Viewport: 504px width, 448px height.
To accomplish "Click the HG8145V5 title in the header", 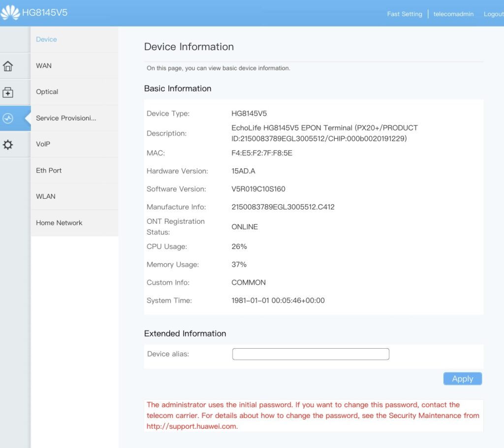I will pyautogui.click(x=45, y=12).
